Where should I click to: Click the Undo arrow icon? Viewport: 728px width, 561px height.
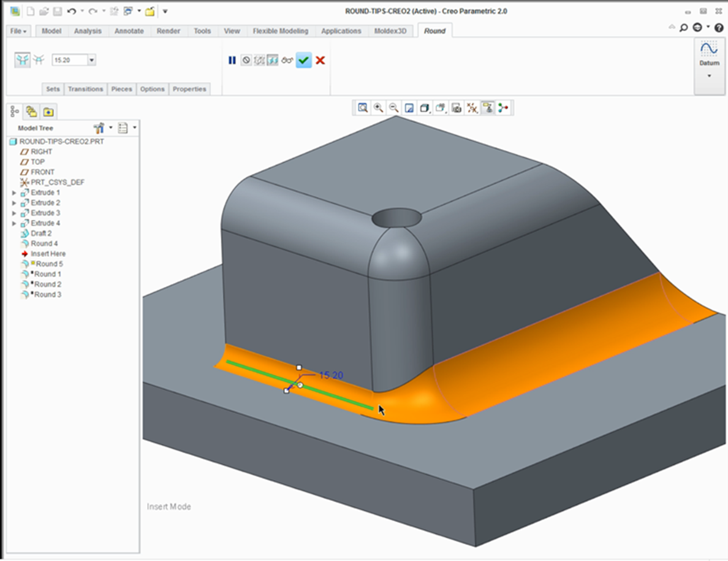tap(71, 11)
